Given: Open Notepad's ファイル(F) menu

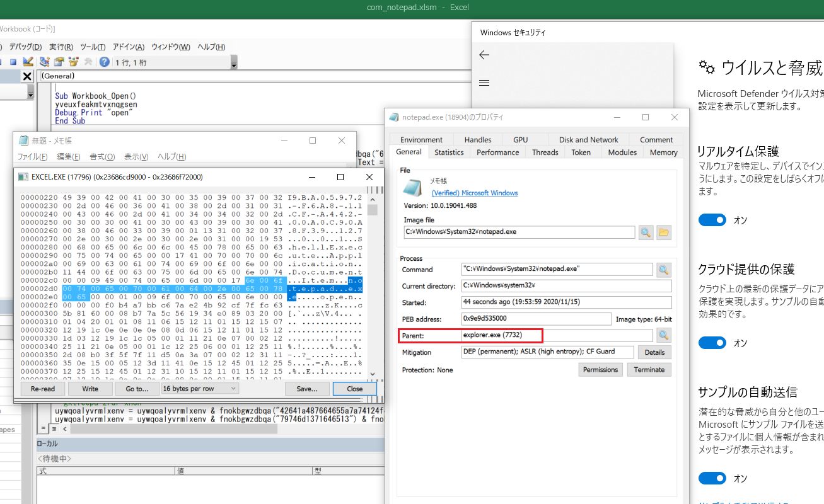Looking at the screenshot, I should click(x=32, y=157).
